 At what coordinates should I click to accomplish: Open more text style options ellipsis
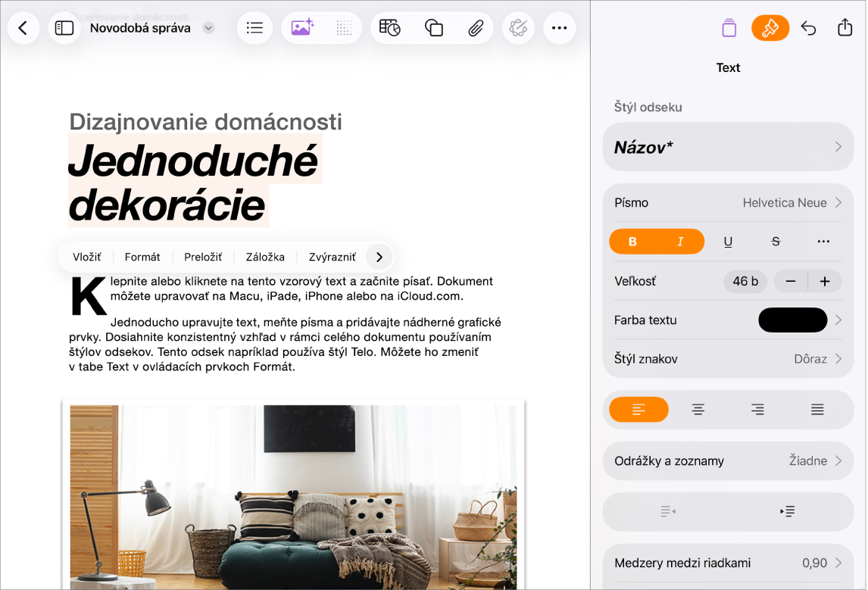[823, 242]
